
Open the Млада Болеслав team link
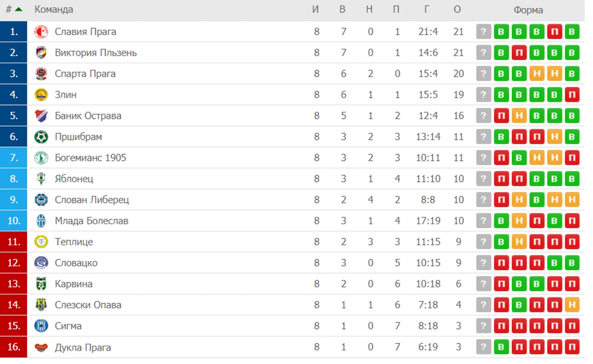click(x=91, y=221)
